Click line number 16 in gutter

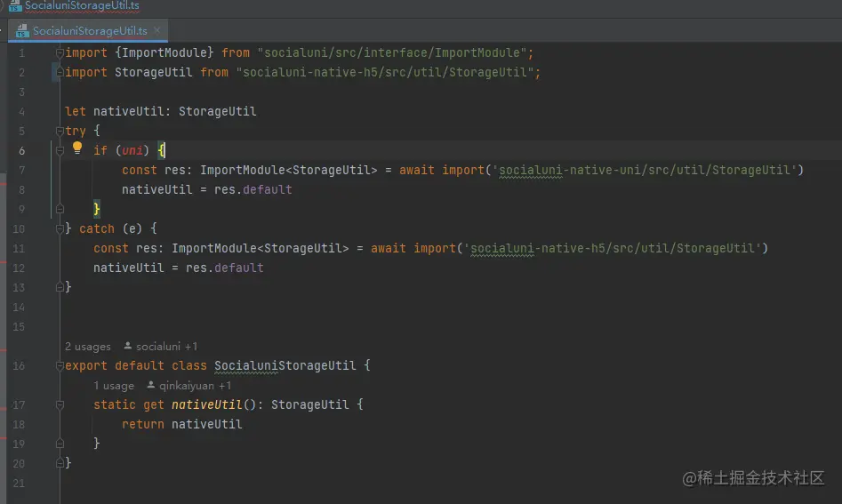point(19,366)
